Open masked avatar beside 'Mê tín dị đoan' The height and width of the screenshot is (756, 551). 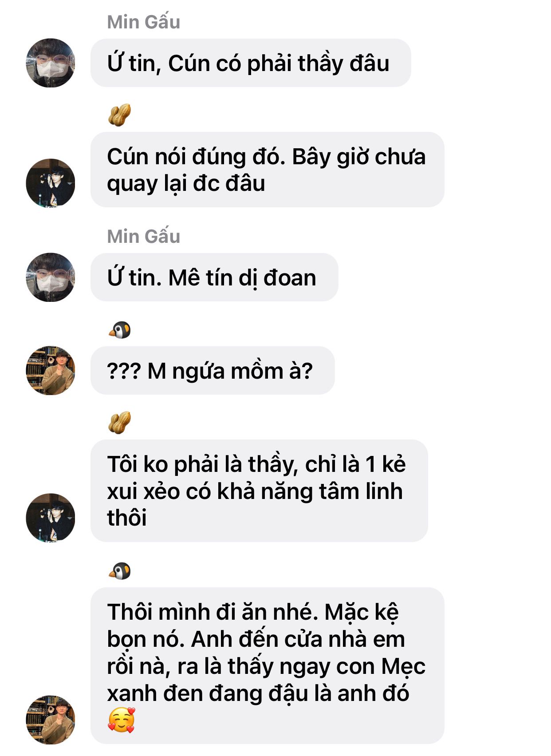tap(50, 277)
